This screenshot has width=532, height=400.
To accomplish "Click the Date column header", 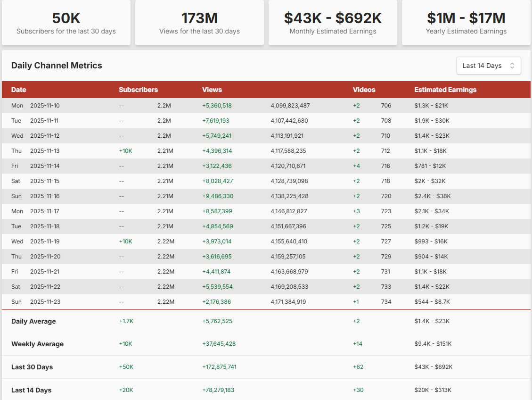I will (x=19, y=90).
